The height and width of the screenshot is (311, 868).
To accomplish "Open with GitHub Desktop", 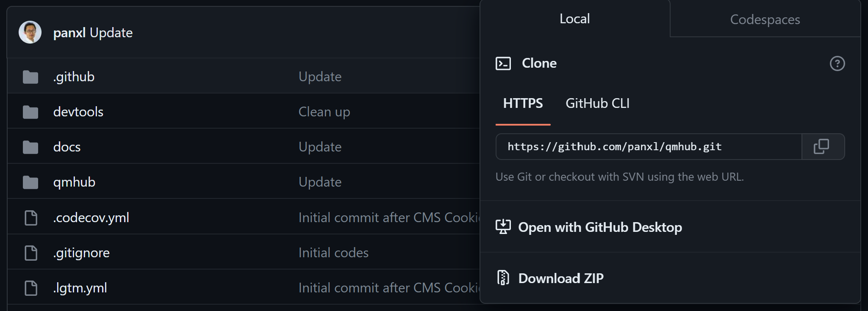I will coord(600,227).
